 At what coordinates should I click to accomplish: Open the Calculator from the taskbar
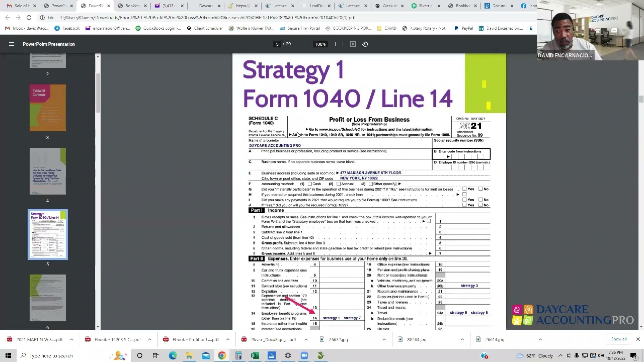click(x=238, y=355)
